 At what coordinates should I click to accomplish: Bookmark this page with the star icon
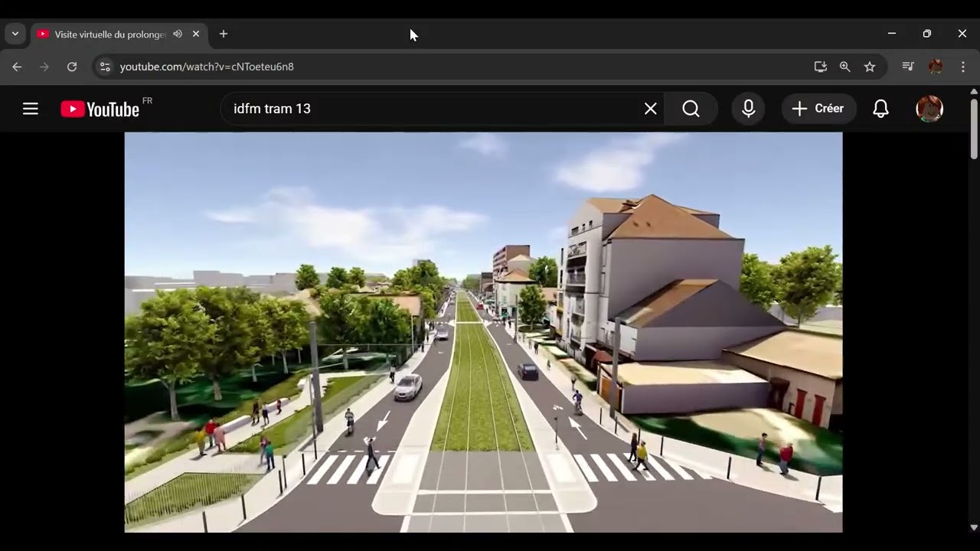(x=870, y=67)
